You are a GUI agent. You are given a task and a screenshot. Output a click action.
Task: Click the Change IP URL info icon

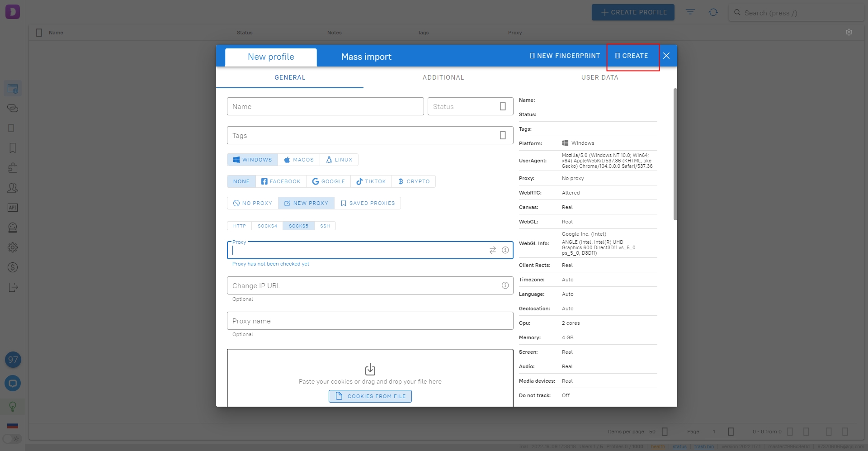(x=505, y=285)
